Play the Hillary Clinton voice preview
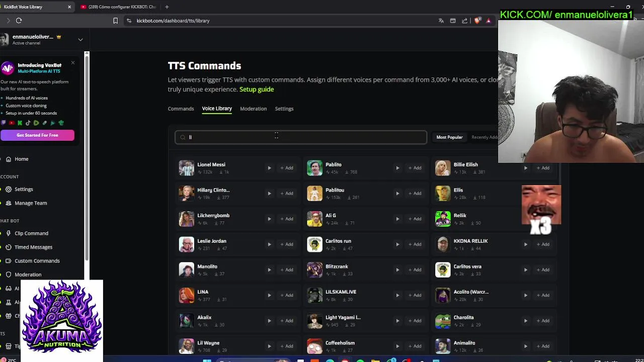The width and height of the screenshot is (644, 362). coord(269,194)
